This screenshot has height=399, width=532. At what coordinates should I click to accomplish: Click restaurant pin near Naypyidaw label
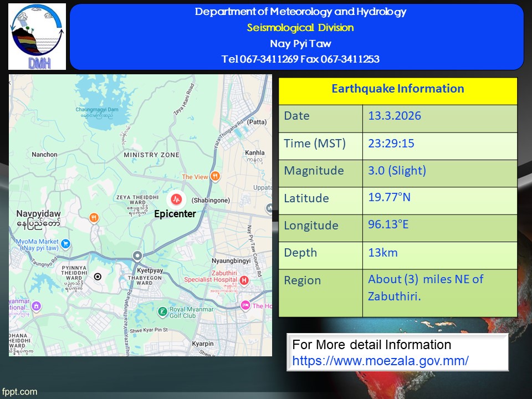coord(94,218)
